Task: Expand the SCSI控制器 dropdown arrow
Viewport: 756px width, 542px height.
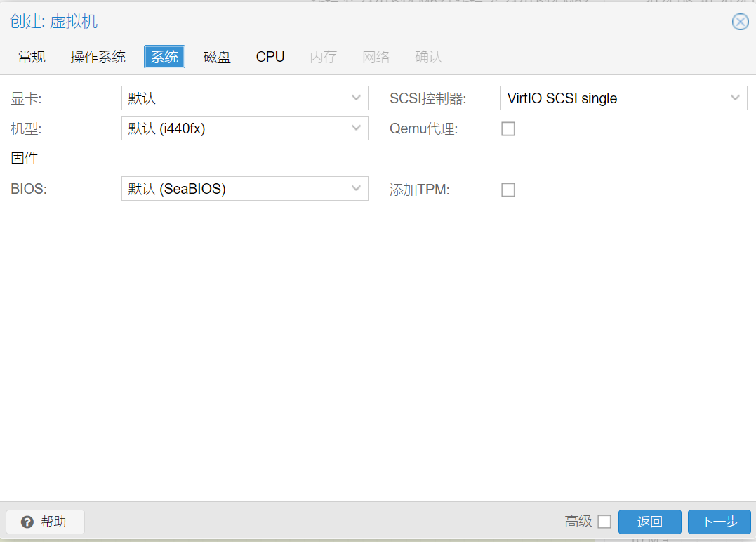Action: point(735,98)
